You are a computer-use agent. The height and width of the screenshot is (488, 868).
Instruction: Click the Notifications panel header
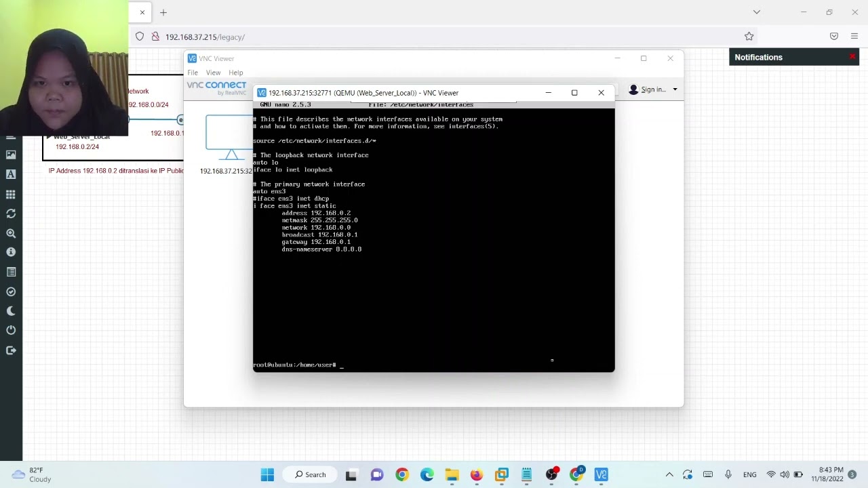[x=794, y=57]
